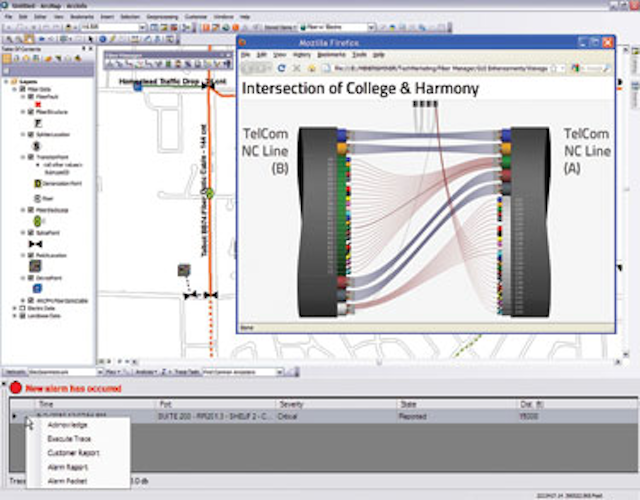The width and height of the screenshot is (640, 500).
Task: Click the red new alarm indicator circle
Action: (16, 388)
